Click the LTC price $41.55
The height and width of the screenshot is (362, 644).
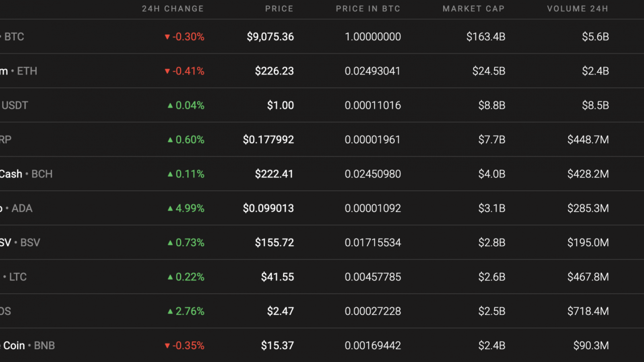(278, 277)
